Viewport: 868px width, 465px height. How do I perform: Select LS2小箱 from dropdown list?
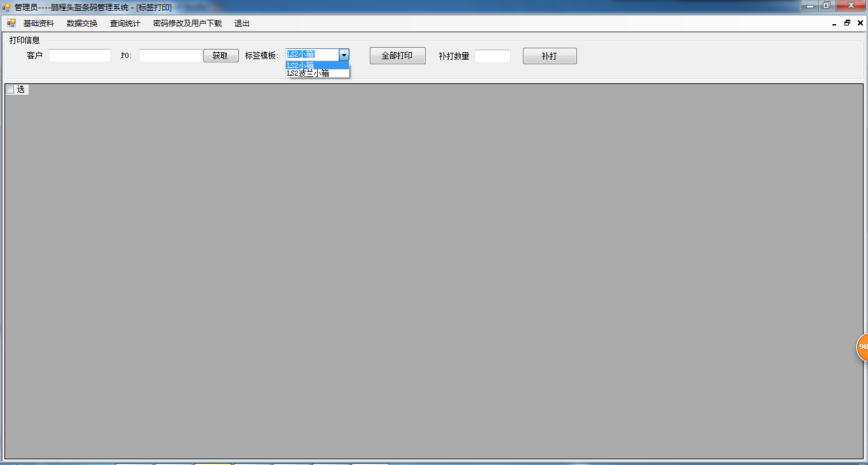tap(317, 65)
